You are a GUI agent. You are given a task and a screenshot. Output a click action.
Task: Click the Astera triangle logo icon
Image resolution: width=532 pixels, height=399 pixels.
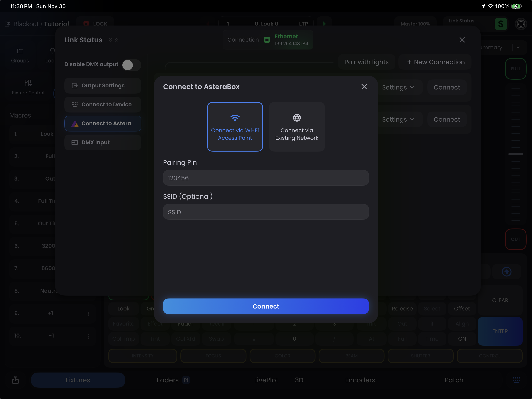coord(75,124)
